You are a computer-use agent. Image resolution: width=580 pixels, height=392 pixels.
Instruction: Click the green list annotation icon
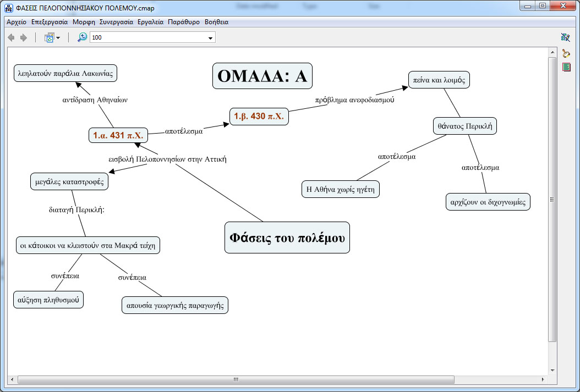566,67
